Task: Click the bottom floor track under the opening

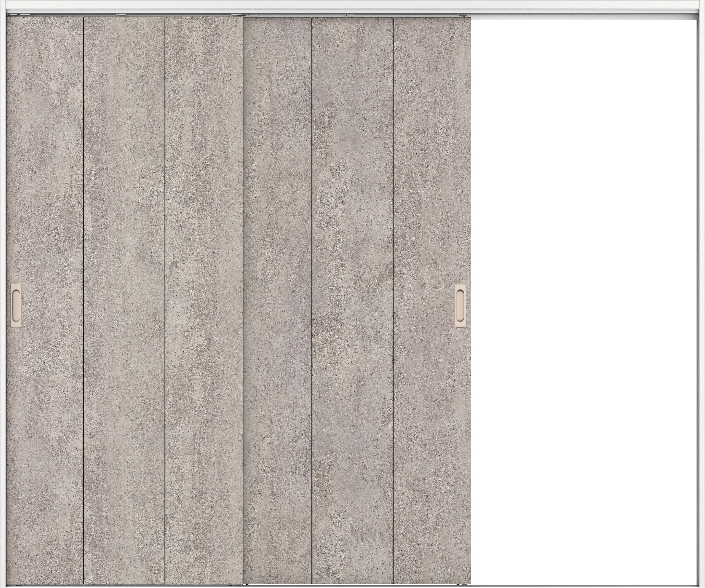Action: click(584, 585)
